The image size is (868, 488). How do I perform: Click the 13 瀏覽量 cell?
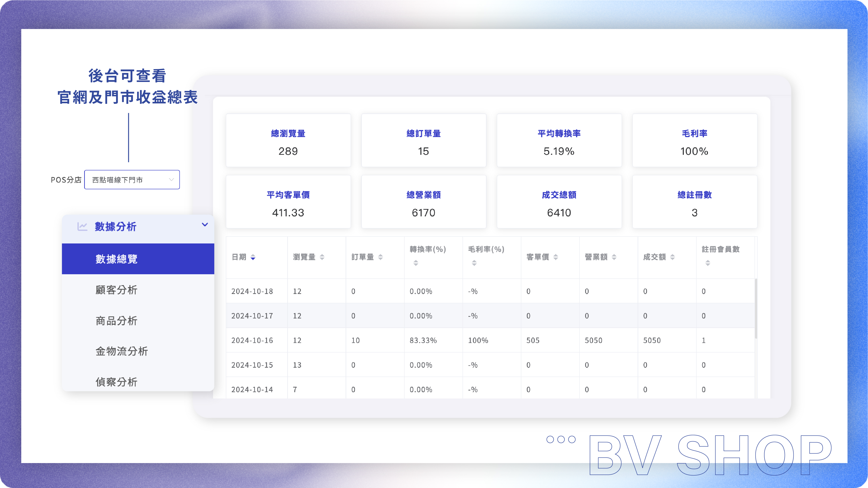click(316, 365)
